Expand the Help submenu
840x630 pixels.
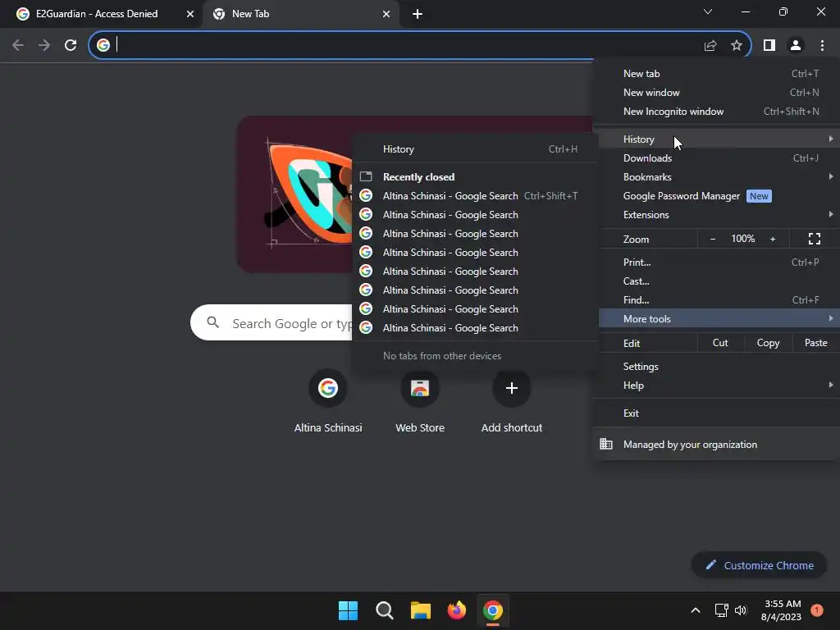717,386
